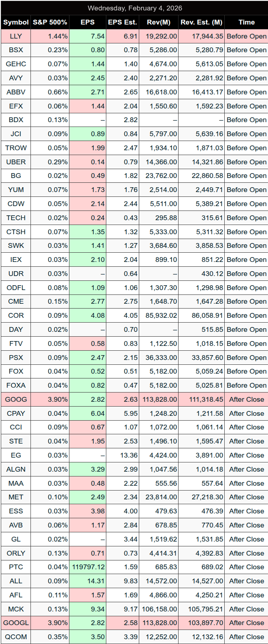The image size is (268, 644).
Task: Open the UBER ticker symbol
Action: [16, 162]
